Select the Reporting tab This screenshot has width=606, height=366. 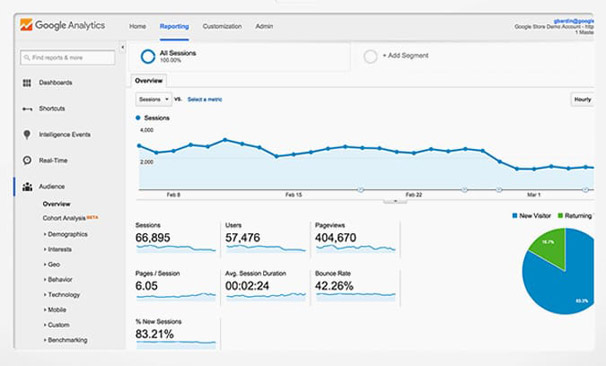tap(174, 26)
